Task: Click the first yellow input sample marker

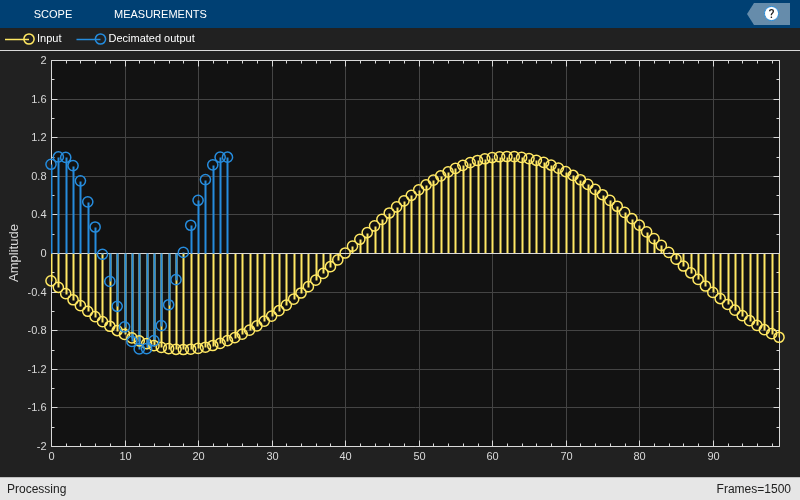Action: (51, 281)
